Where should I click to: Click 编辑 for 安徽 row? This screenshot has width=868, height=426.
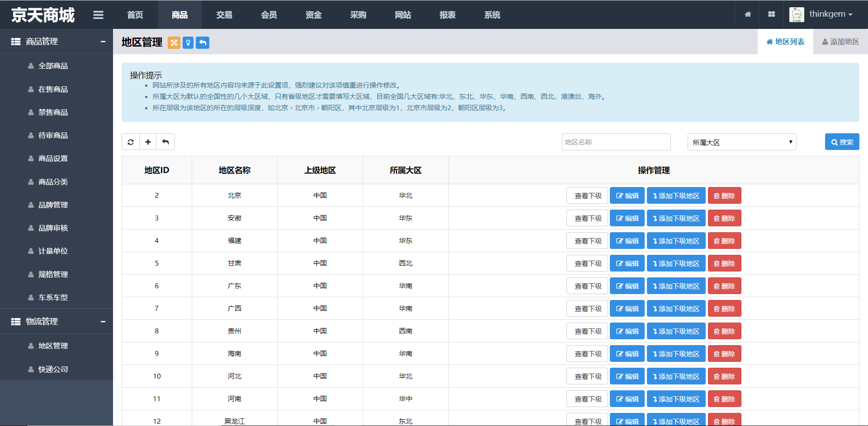click(x=627, y=218)
